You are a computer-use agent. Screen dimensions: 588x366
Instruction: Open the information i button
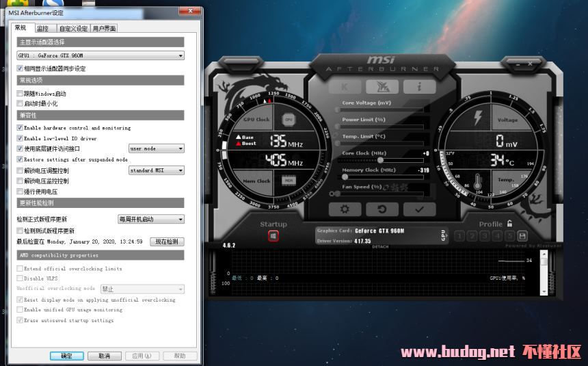(419, 87)
